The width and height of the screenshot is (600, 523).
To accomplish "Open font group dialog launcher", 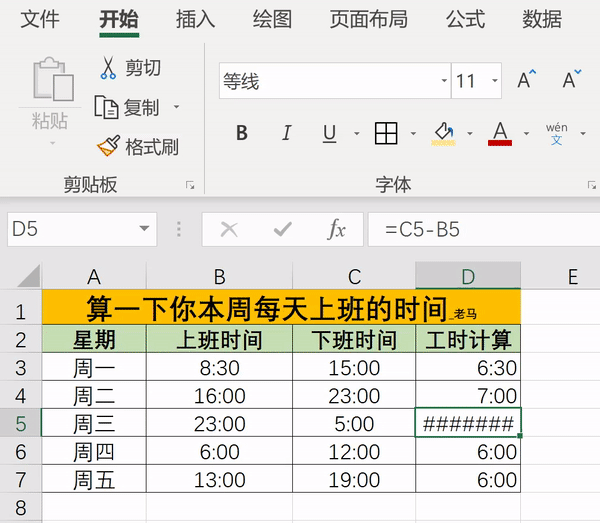I will (592, 186).
